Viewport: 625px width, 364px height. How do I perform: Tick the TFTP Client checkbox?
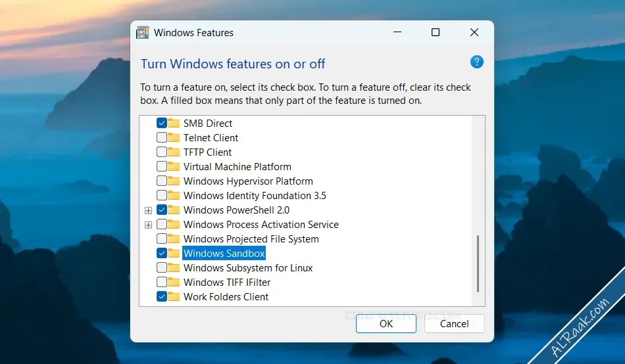coord(161,152)
